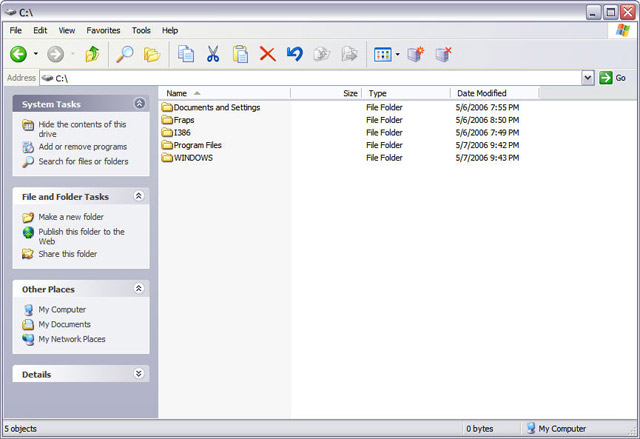Select the Fraps folder icon

coord(167,120)
